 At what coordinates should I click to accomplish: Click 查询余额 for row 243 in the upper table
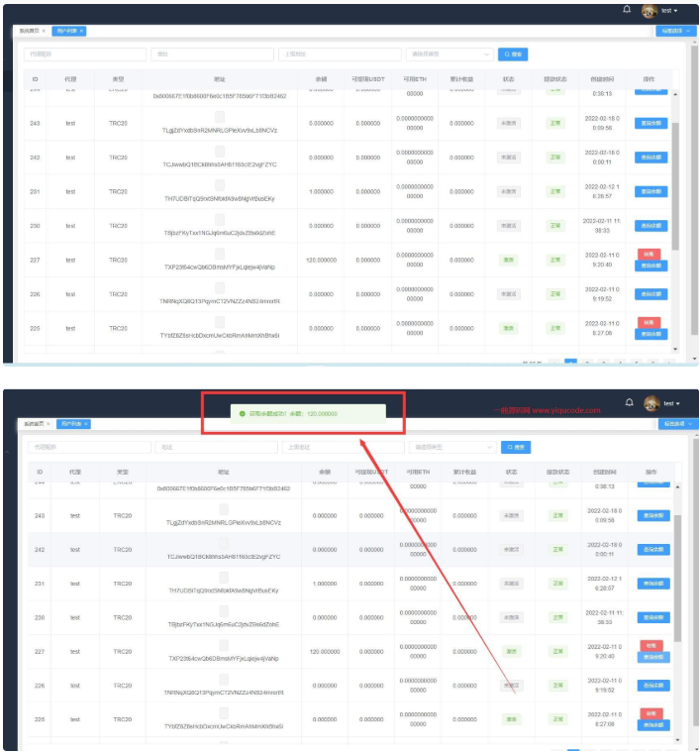(653, 123)
